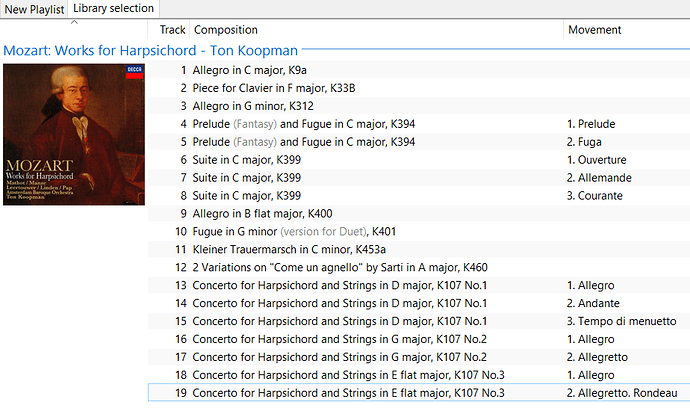Switch to the New Playlist tab
This screenshot has width=690, height=410.
(x=34, y=9)
